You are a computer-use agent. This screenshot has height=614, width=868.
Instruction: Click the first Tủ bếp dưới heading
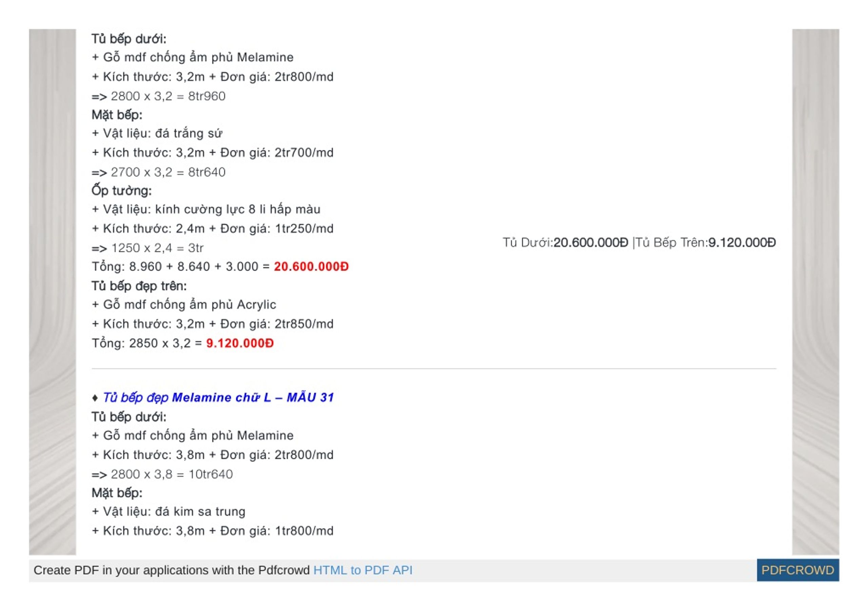click(x=129, y=39)
